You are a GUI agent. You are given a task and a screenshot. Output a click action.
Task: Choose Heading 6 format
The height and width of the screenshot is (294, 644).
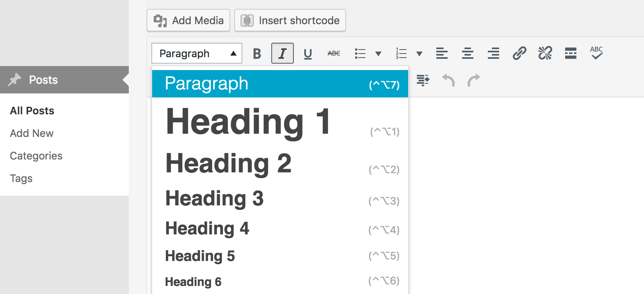(x=280, y=282)
